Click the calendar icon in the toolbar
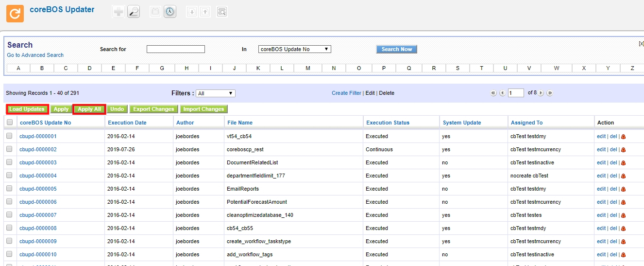644x266 pixels. [x=155, y=12]
